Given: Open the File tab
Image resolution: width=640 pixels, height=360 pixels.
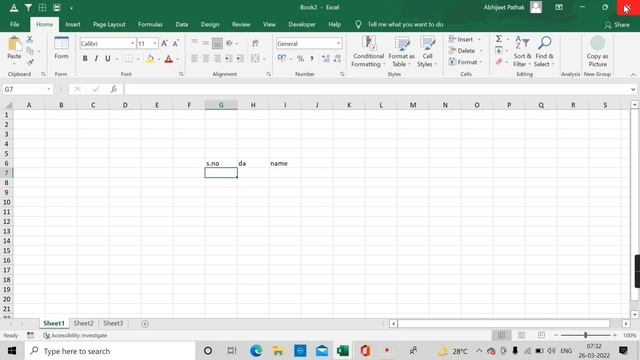Looking at the screenshot, I should tap(15, 24).
